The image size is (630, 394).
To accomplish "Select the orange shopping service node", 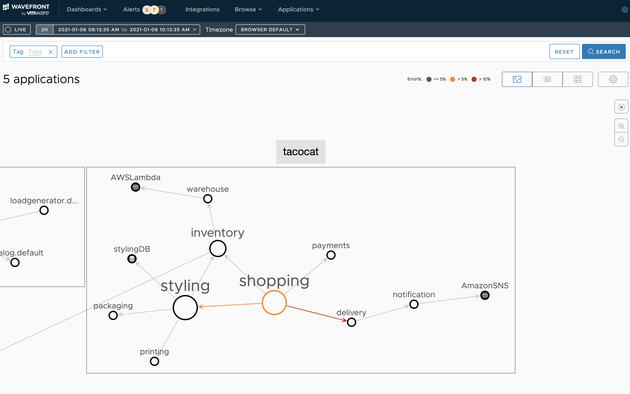I will pyautogui.click(x=274, y=303).
